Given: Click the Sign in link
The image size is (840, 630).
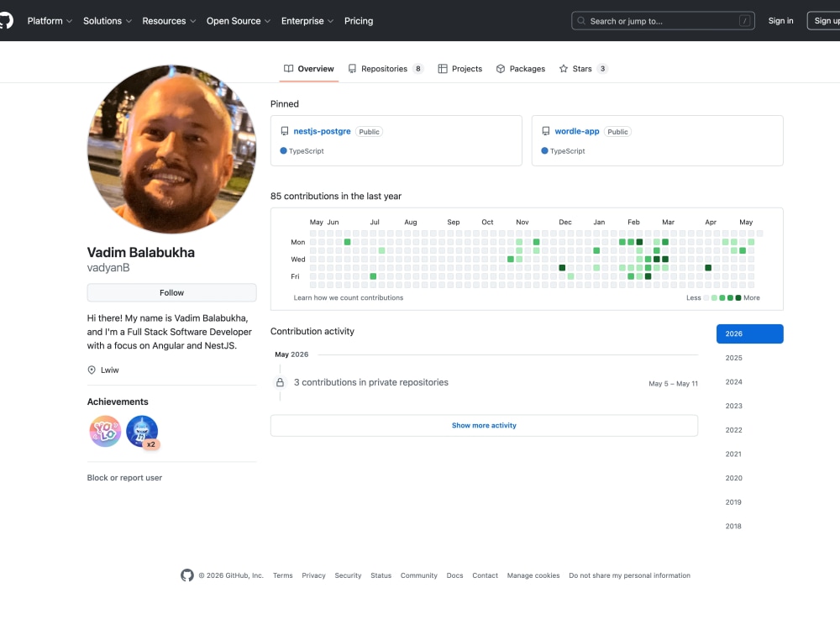Looking at the screenshot, I should pyautogui.click(x=780, y=21).
